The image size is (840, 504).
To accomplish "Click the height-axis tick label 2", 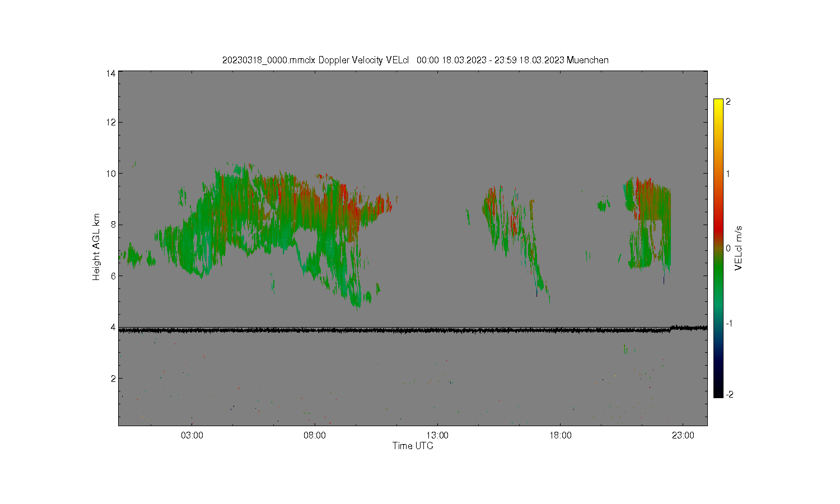I will pos(113,378).
